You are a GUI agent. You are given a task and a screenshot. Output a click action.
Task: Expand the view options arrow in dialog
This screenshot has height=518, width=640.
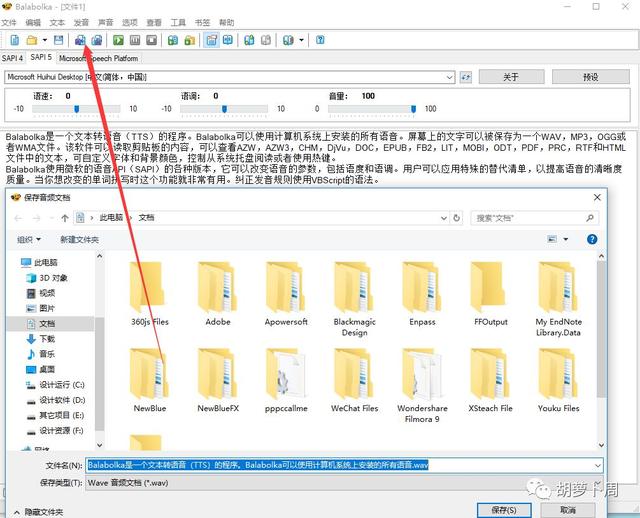point(566,239)
